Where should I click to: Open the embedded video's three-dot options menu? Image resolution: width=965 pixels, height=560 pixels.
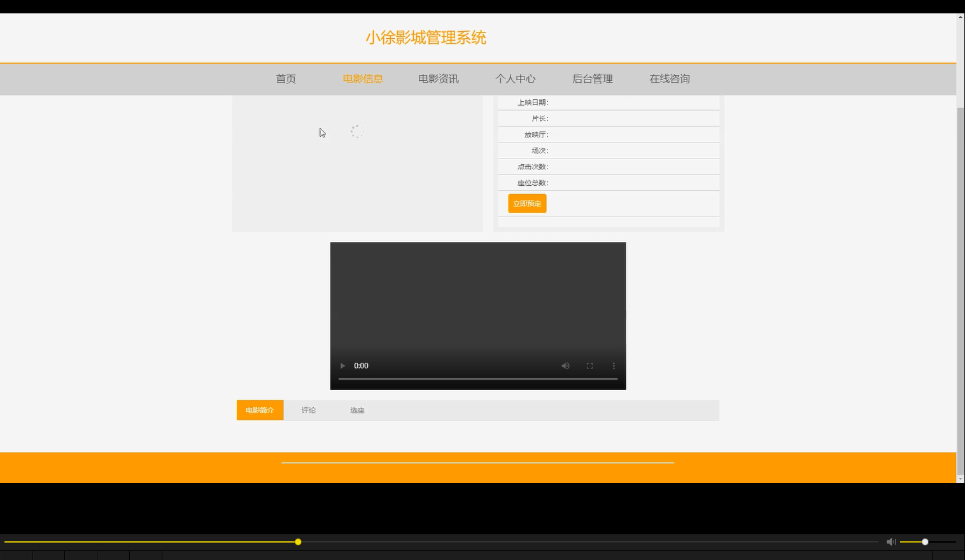pos(614,366)
